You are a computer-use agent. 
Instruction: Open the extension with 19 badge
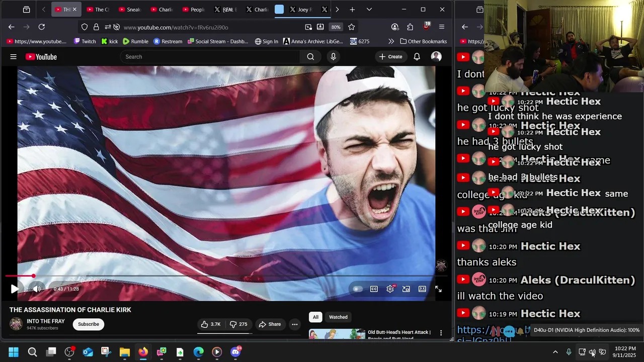coord(426,26)
